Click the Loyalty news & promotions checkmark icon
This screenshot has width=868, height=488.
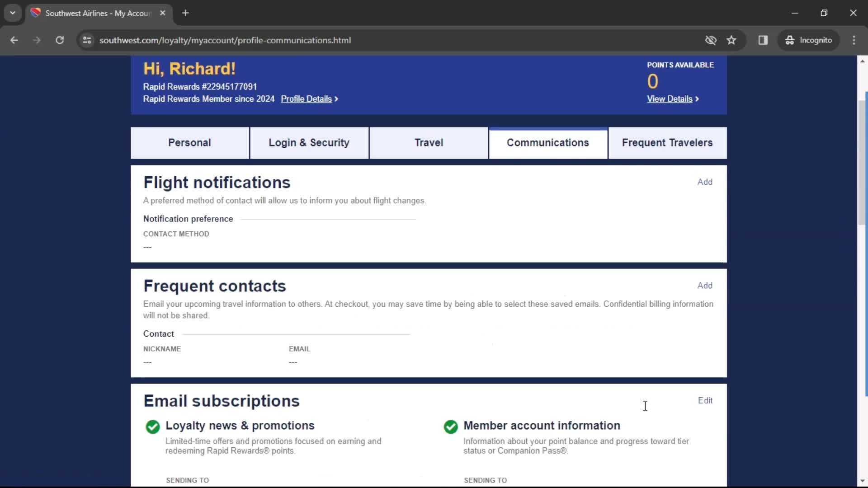point(152,426)
